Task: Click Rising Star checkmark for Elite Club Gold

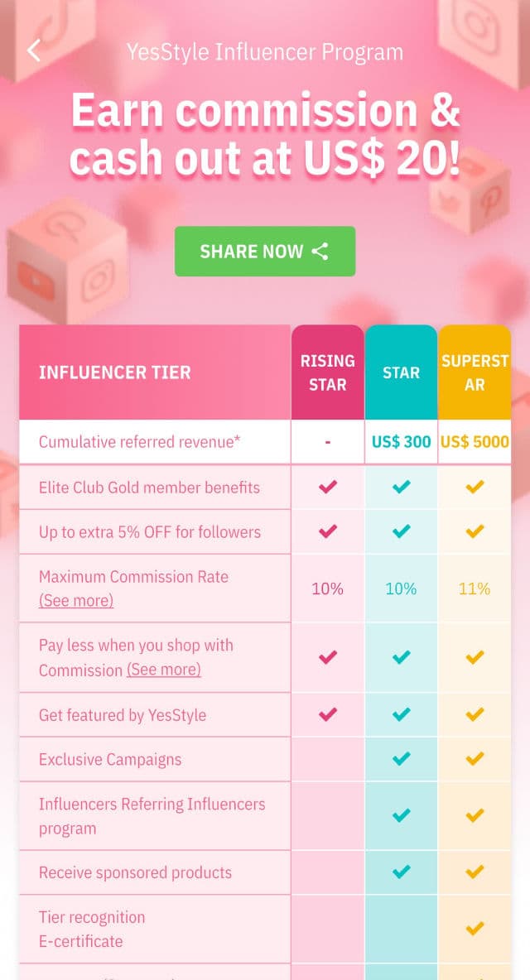Action: pos(328,488)
